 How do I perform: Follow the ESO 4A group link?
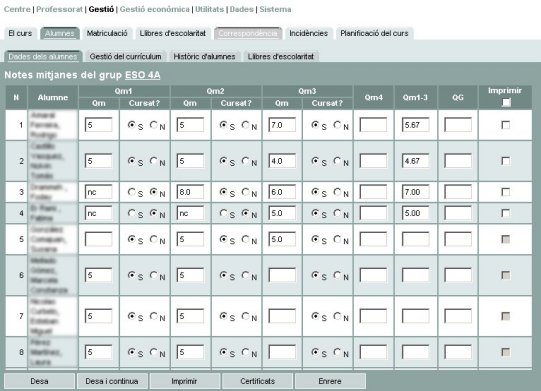point(142,75)
